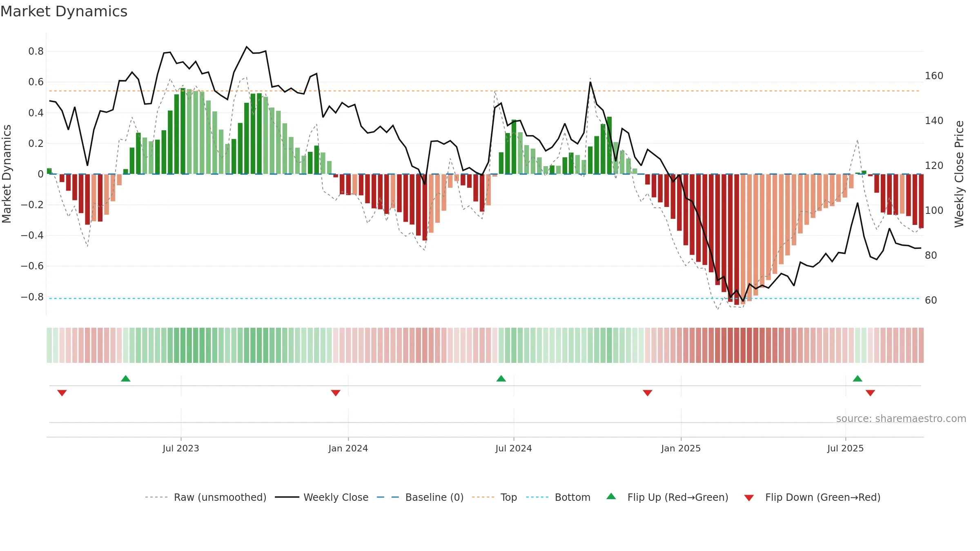Image resolution: width=980 pixels, height=551 pixels.
Task: Click the Market Dynamics chart title
Action: 64,11
